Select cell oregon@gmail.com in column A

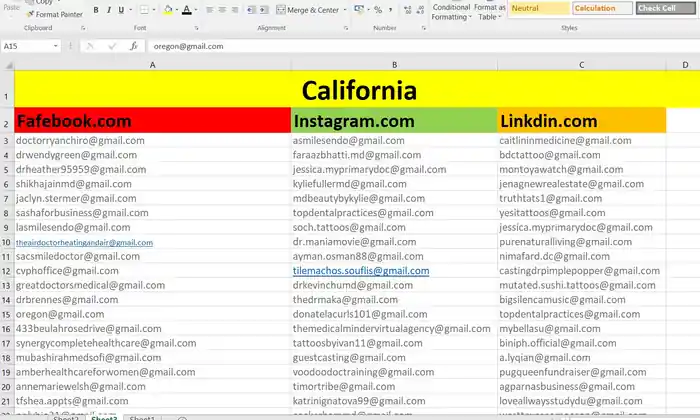coord(153,314)
